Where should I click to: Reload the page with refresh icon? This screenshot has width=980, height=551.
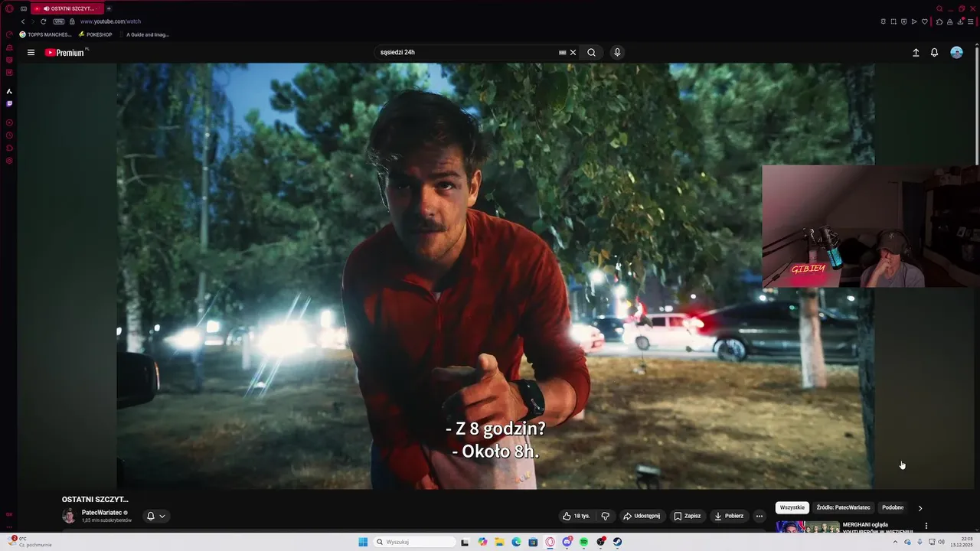coord(43,21)
